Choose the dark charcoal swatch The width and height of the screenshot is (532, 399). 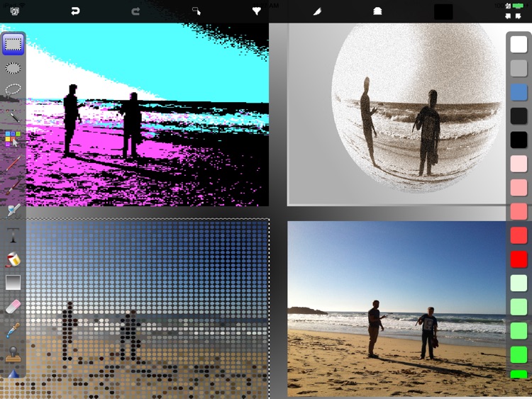coord(519,116)
